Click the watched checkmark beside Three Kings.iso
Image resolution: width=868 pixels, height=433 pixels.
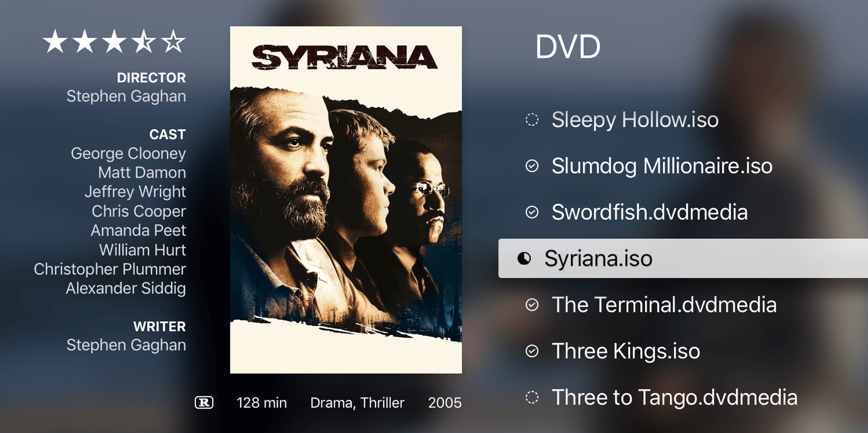[532, 351]
